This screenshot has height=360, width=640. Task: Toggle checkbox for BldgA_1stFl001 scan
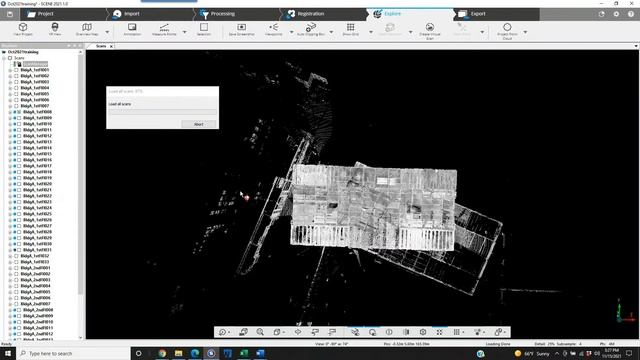16,70
